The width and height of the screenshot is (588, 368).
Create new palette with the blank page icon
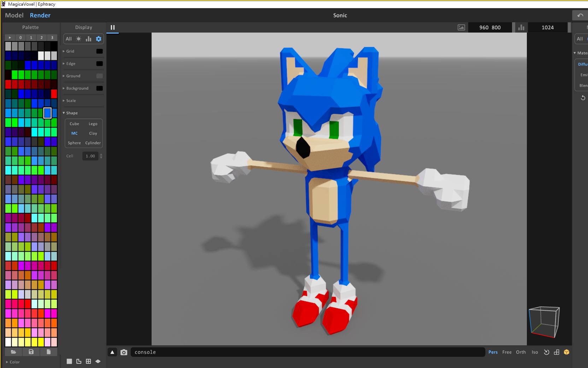[49, 352]
